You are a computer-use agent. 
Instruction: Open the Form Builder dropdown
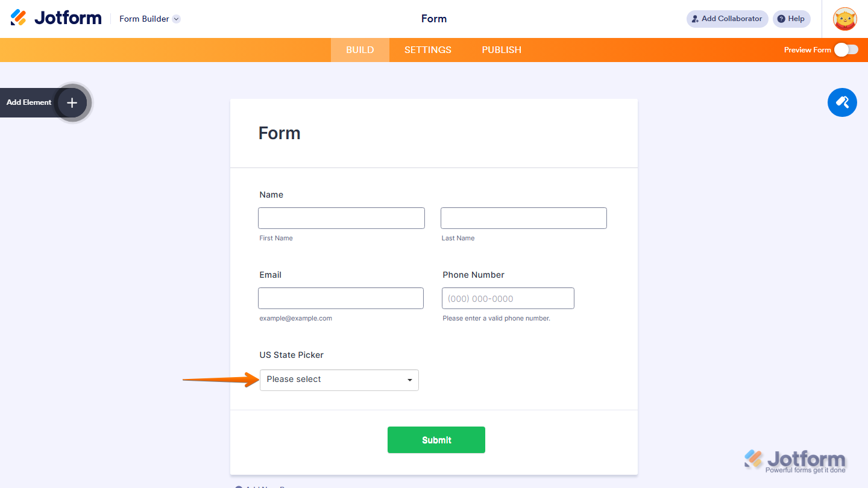tap(149, 19)
